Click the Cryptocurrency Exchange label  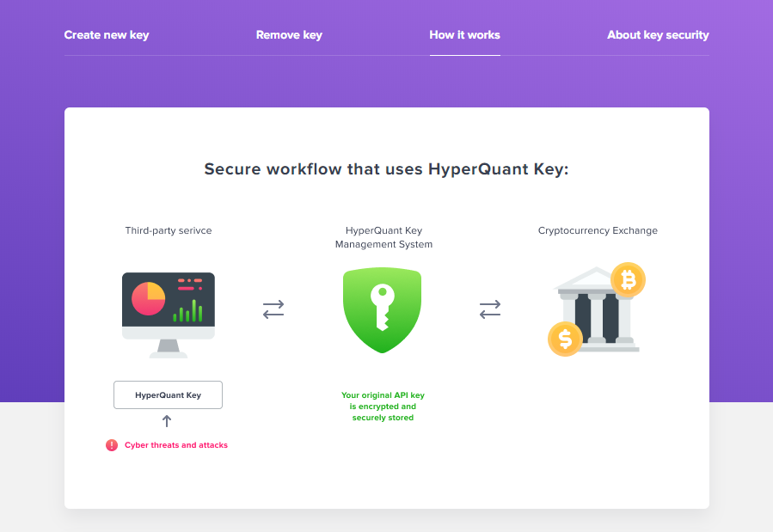coord(598,230)
